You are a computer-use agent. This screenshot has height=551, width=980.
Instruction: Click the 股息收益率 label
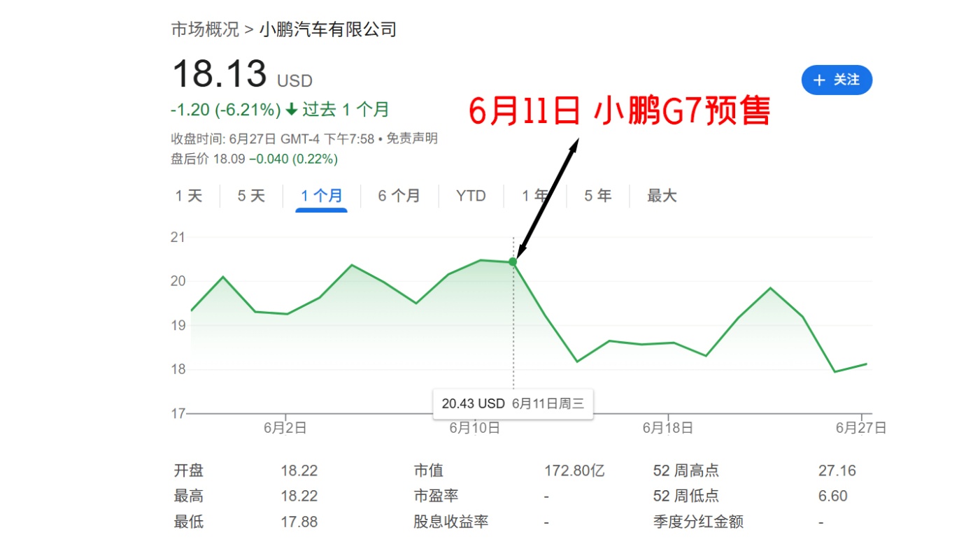pos(450,522)
